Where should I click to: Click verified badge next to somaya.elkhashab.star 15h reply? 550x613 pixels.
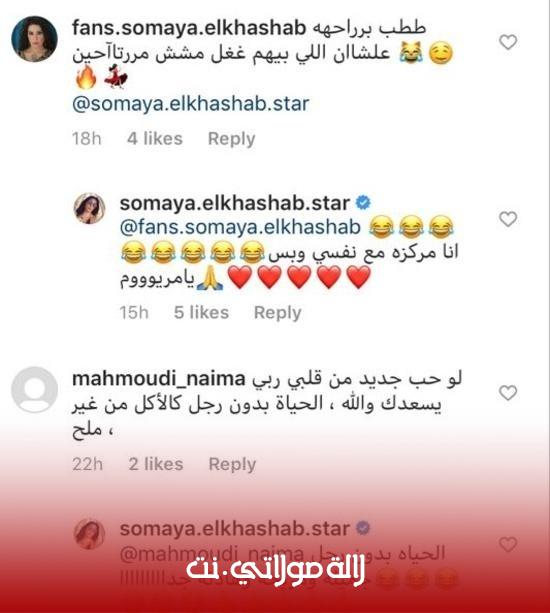click(364, 203)
